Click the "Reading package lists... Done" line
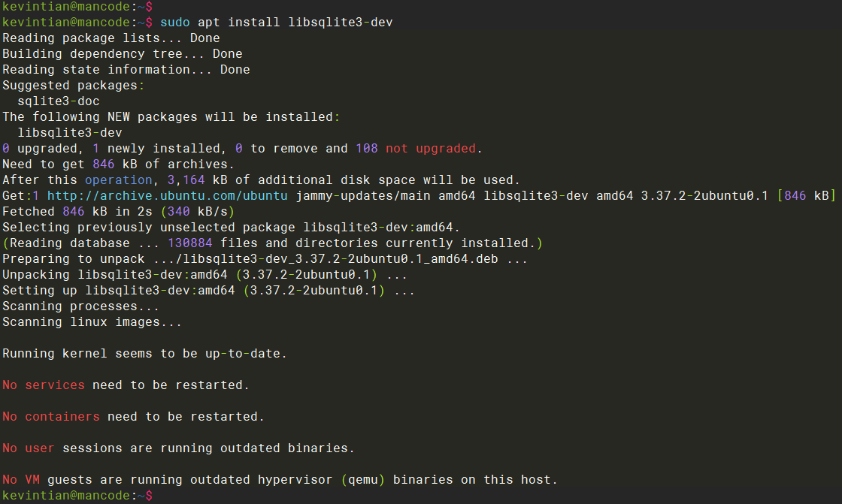 (x=111, y=38)
